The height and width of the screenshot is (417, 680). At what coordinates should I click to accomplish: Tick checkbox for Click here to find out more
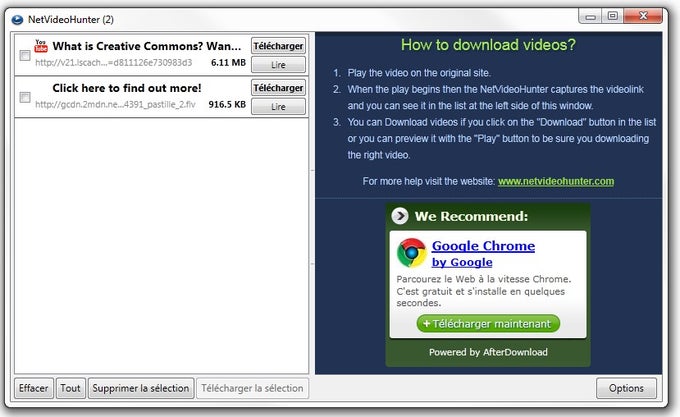(25, 97)
